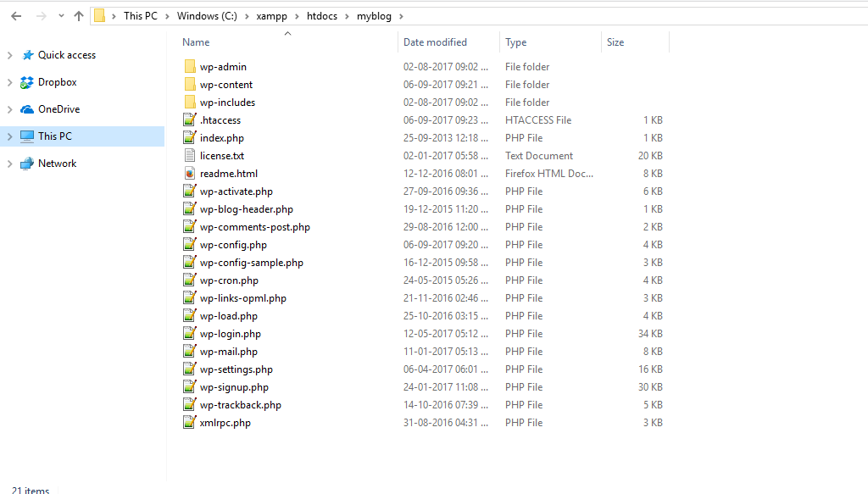The height and width of the screenshot is (494, 868).
Task: Click the folder icon in address bar
Action: coord(100,15)
